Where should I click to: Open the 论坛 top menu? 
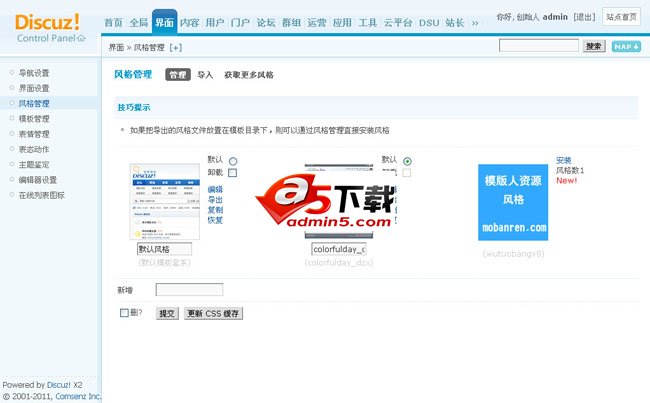point(266,22)
